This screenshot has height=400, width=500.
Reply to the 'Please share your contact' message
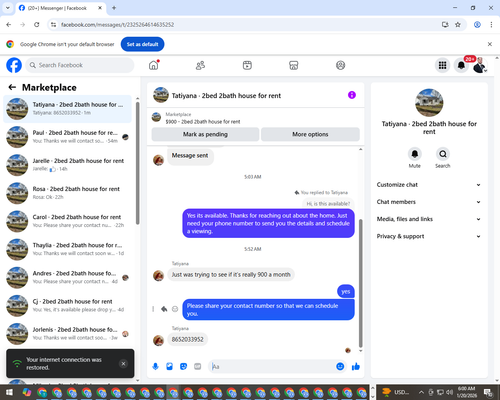click(x=164, y=309)
